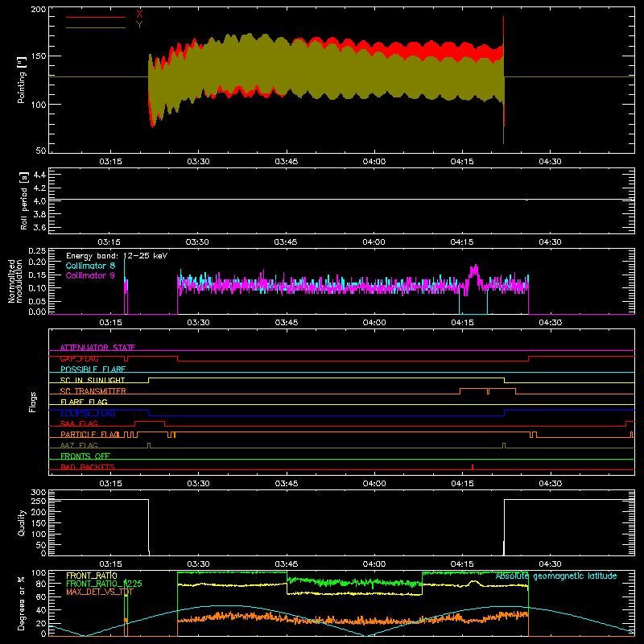Select the 'Energy band: 12-25 keV' text
This screenshot has height=644, width=644.
click(117, 256)
